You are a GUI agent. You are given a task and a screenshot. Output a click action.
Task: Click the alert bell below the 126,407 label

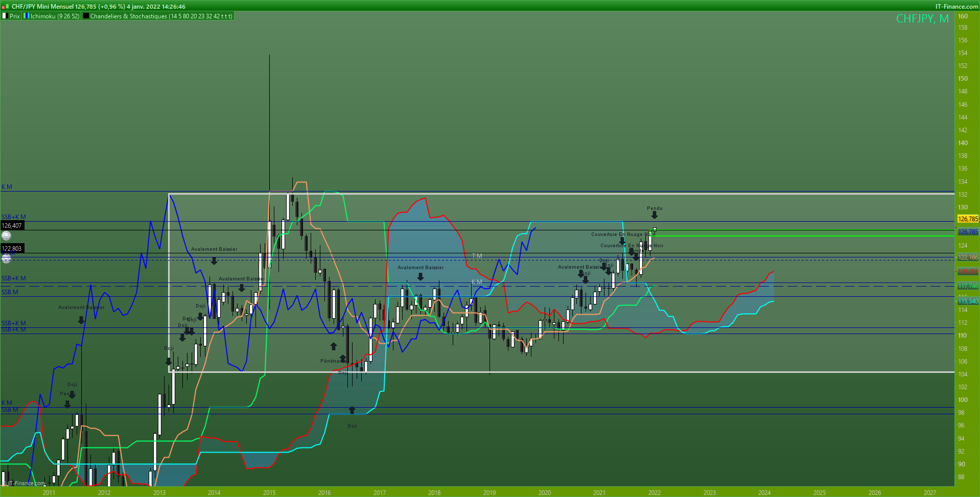tap(6, 235)
